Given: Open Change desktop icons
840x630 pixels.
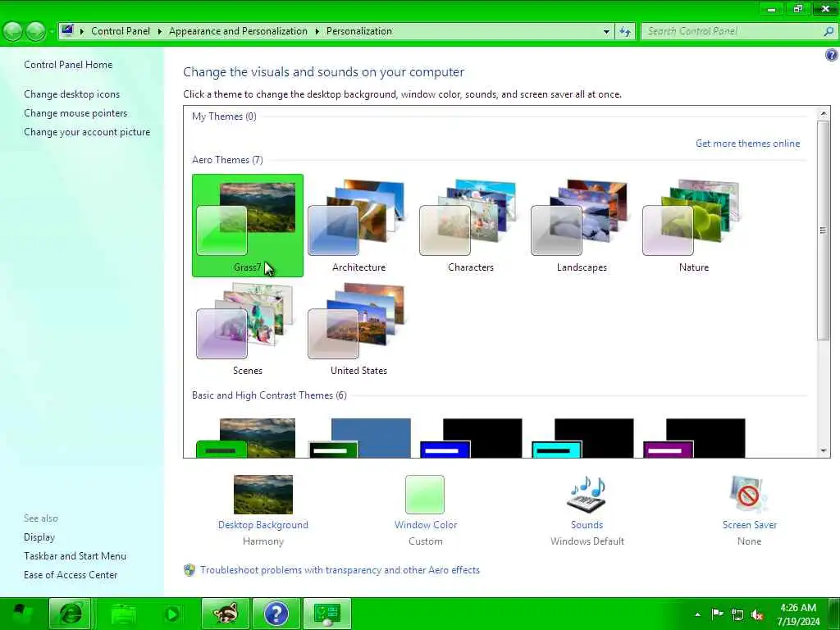Looking at the screenshot, I should click(72, 94).
